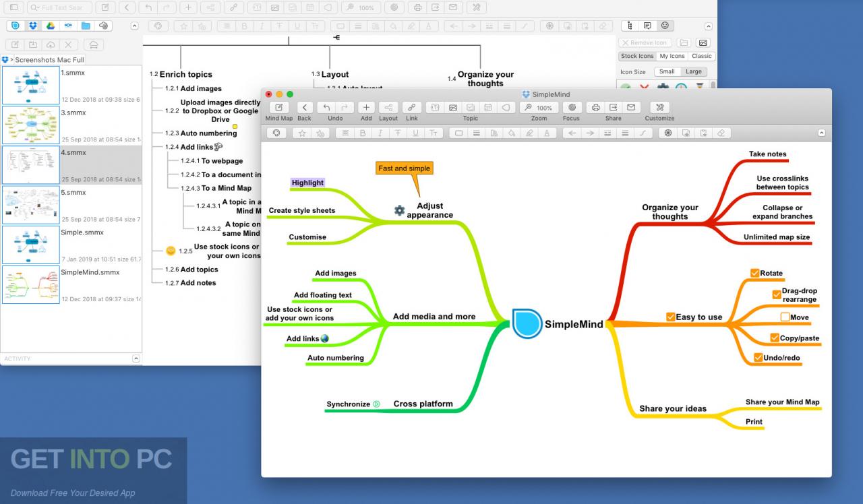
Task: Select Large icon size
Action: [694, 71]
